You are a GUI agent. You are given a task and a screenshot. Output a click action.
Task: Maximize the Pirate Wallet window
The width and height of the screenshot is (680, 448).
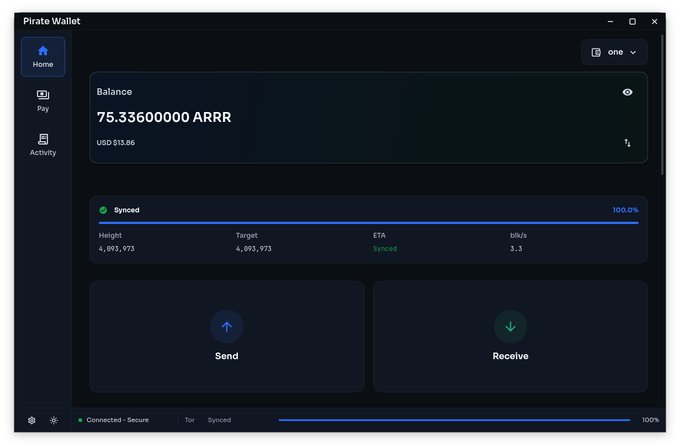(632, 21)
